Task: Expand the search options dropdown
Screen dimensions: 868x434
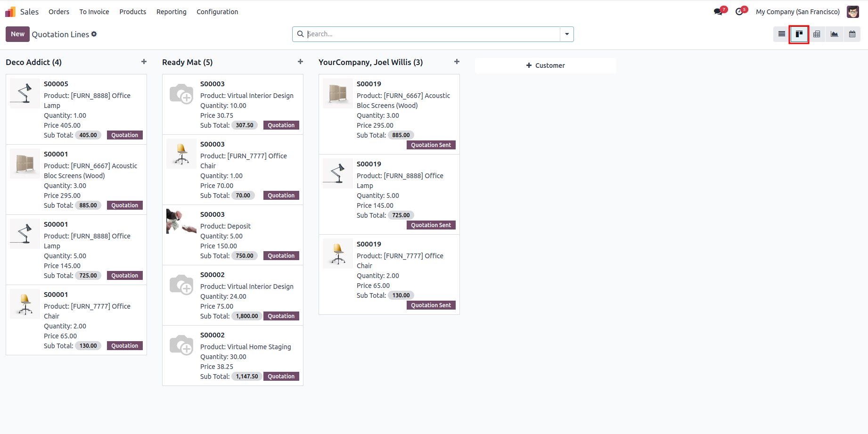Action: [567, 34]
